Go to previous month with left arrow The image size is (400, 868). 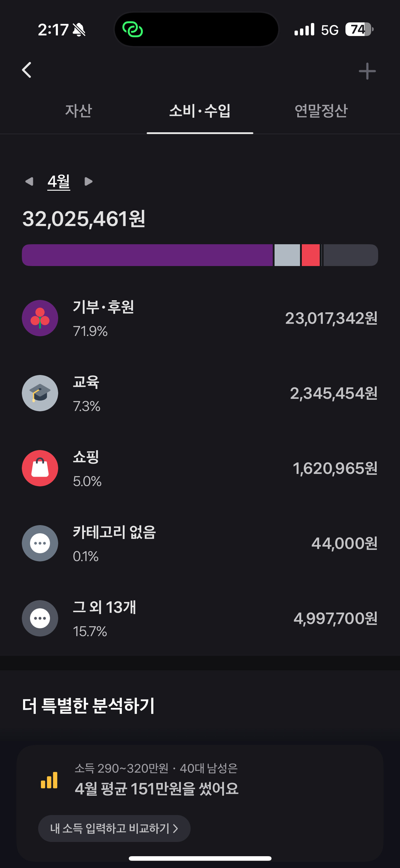[29, 182]
